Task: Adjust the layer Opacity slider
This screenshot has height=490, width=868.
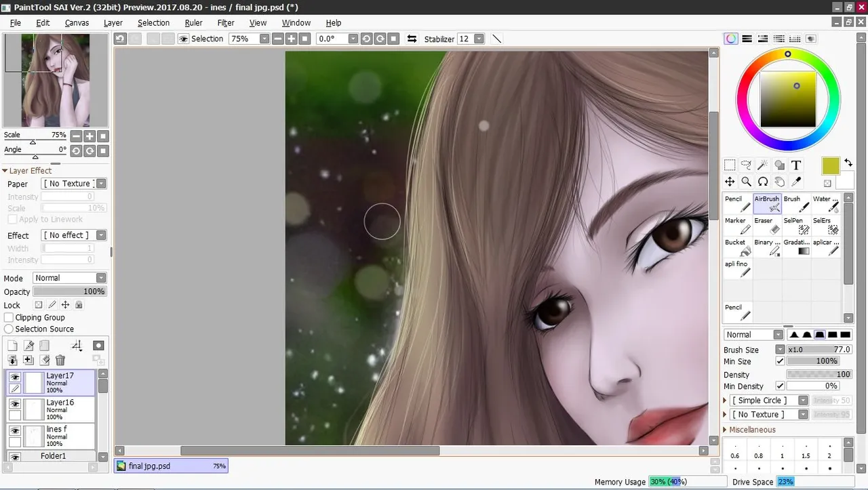Action: pos(69,291)
